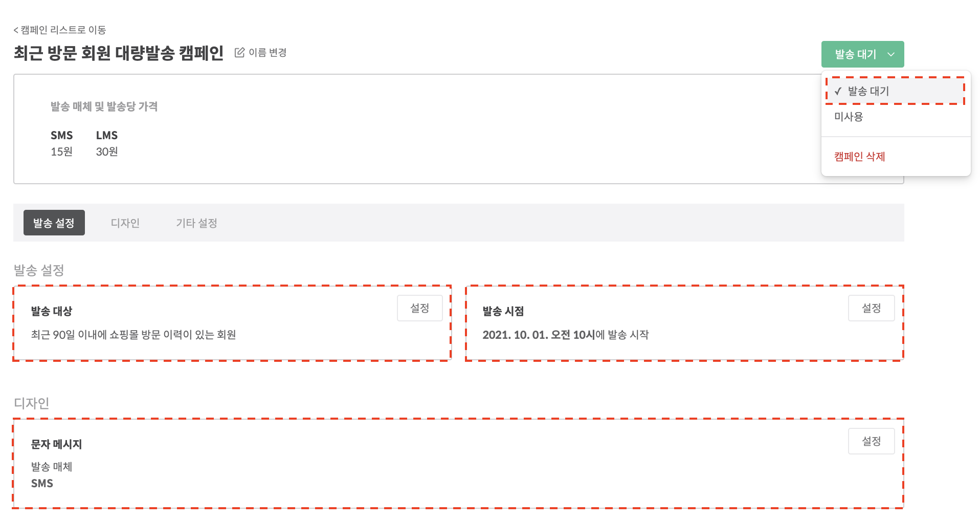This screenshot has width=980, height=521.
Task: Click the 이름 변경 rename label
Action: point(268,53)
